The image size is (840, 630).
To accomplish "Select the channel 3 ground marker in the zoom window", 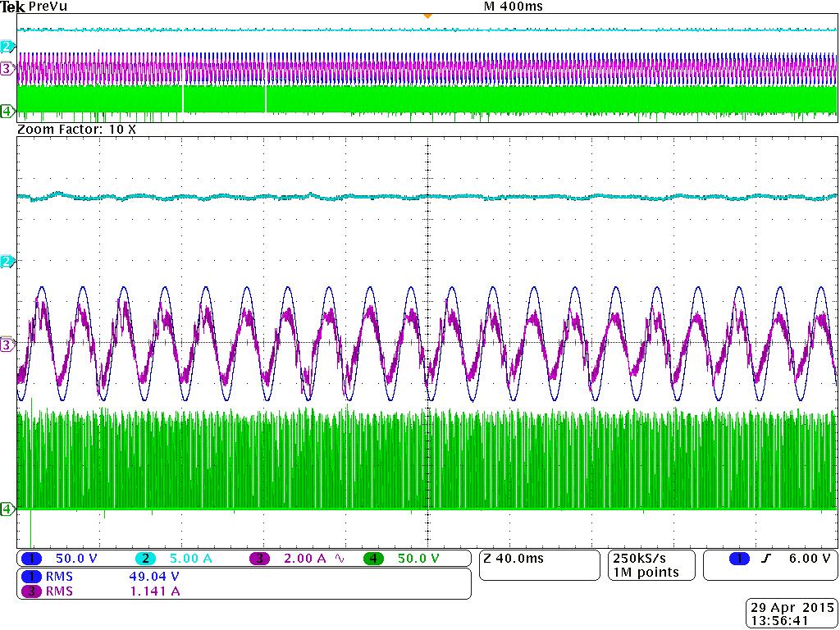I will [7, 345].
